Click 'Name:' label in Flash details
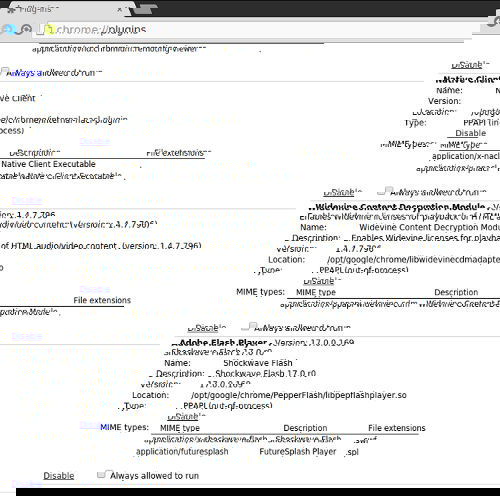The height and width of the screenshot is (496, 500). [x=177, y=363]
